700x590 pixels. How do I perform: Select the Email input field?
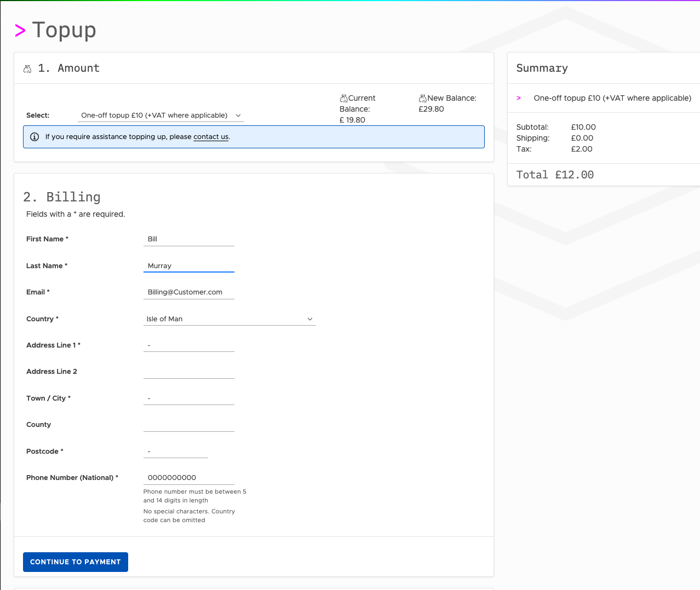coord(188,292)
